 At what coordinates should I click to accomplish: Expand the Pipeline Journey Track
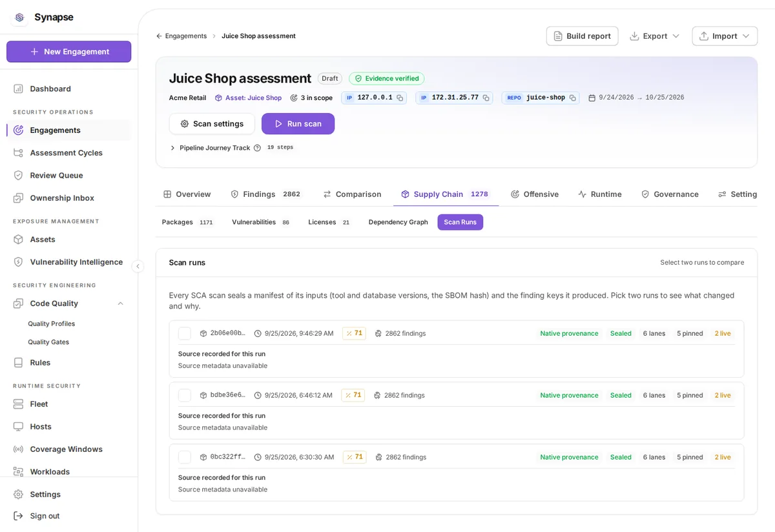tap(172, 148)
